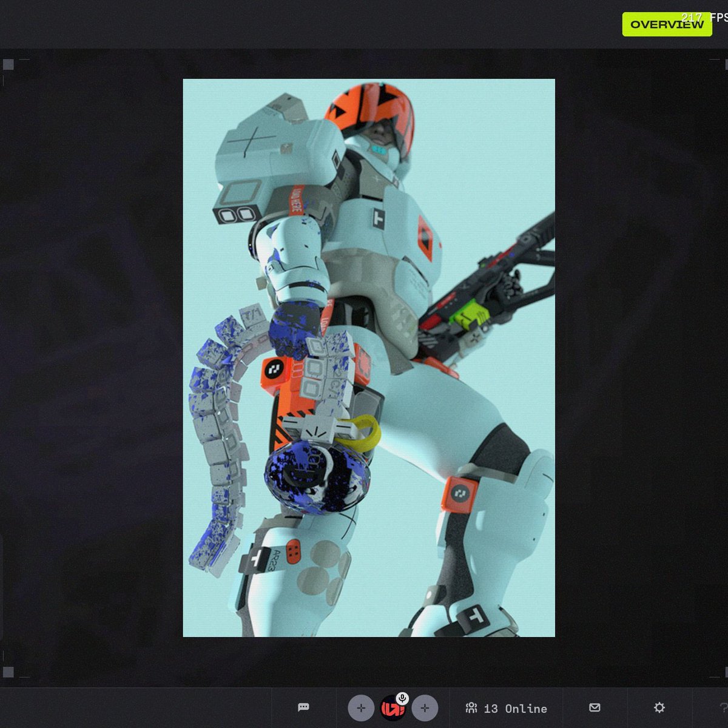
Task: Open the mail envelope icon
Action: coord(595,707)
